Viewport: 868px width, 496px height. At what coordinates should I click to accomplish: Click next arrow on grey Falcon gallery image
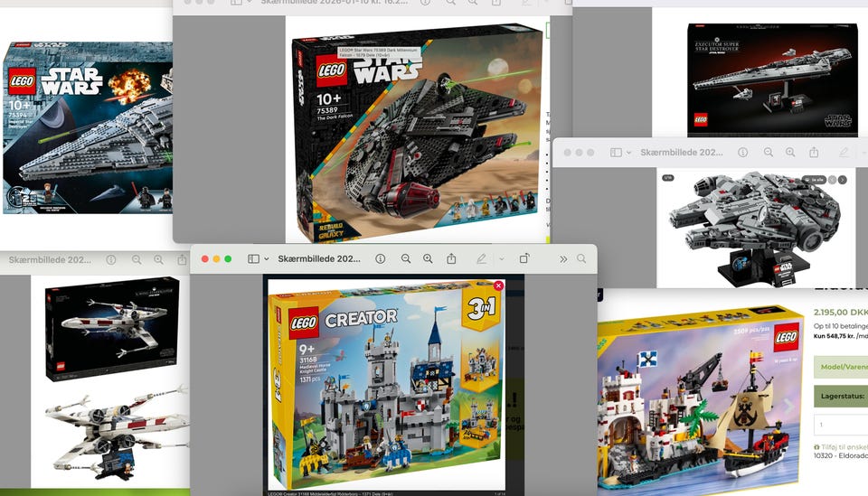click(x=842, y=180)
